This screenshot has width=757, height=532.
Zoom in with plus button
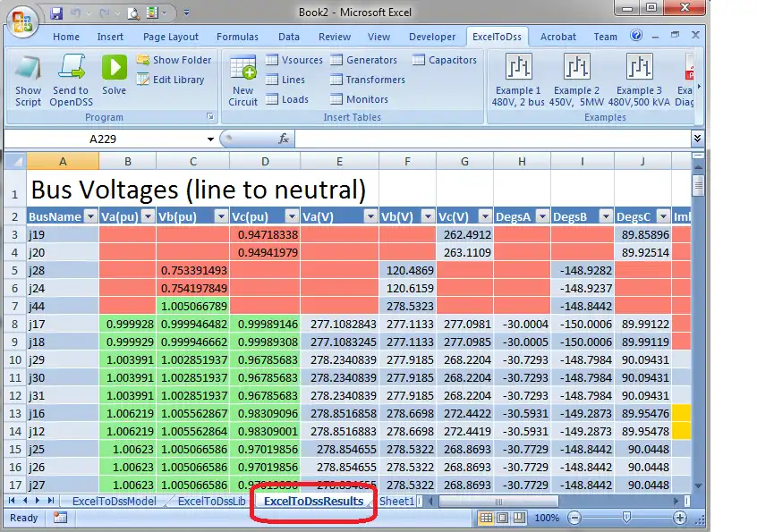click(680, 518)
